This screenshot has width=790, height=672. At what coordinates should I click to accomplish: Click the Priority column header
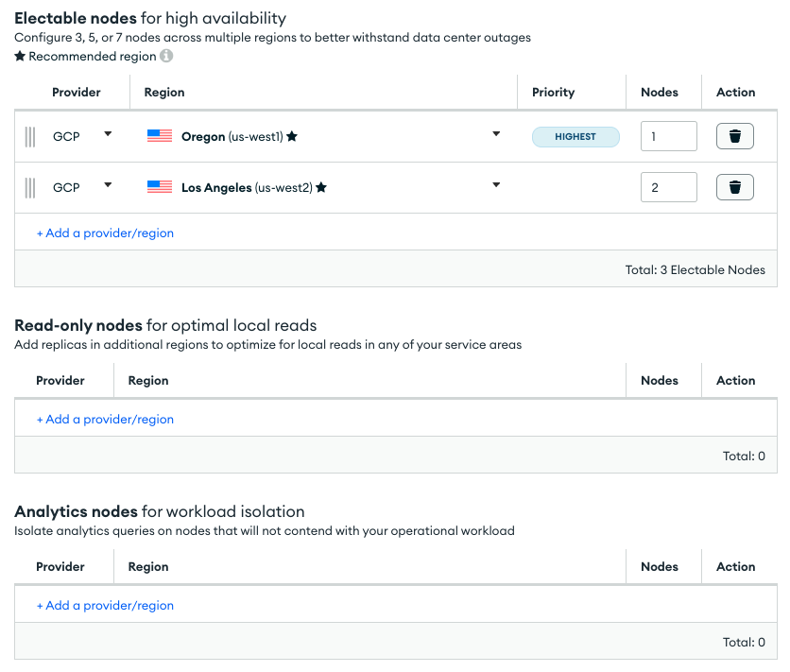tap(553, 92)
